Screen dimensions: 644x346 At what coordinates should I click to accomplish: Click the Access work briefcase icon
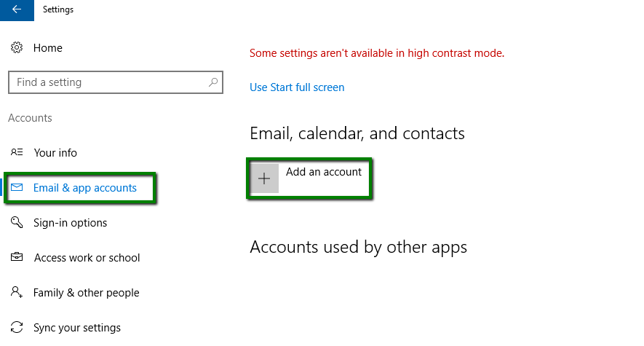(x=17, y=257)
